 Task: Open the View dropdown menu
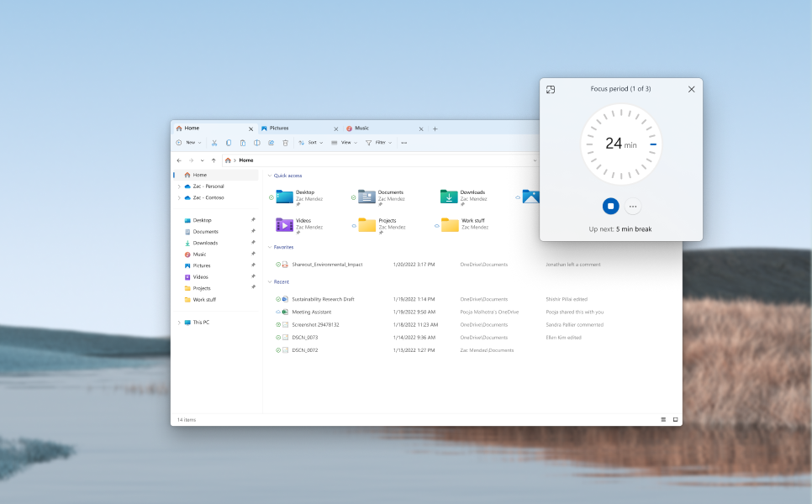(x=345, y=143)
